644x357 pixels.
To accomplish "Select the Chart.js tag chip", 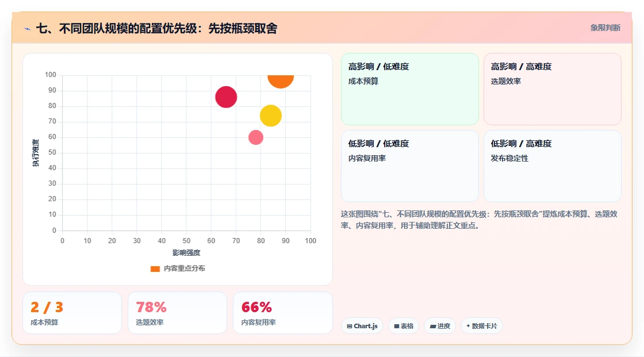I will pos(362,326).
